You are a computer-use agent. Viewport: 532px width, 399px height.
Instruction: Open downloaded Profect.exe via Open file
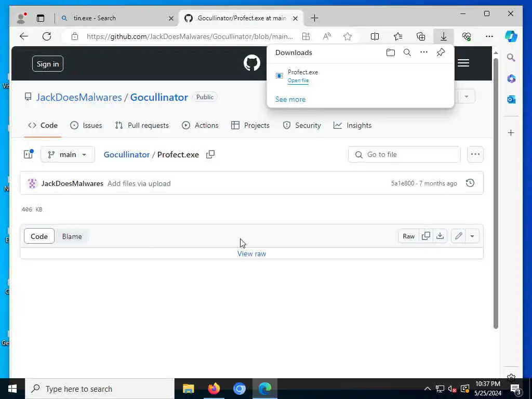[298, 81]
